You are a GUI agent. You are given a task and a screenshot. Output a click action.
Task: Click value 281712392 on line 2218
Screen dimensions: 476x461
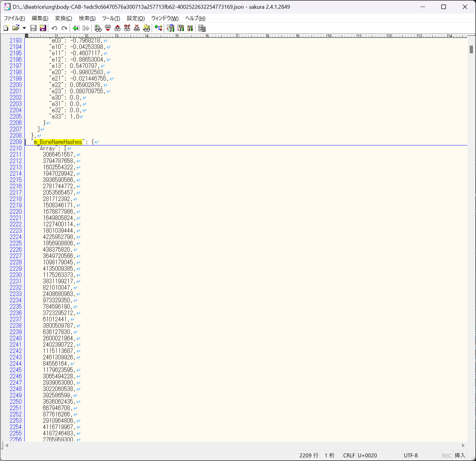click(56, 199)
